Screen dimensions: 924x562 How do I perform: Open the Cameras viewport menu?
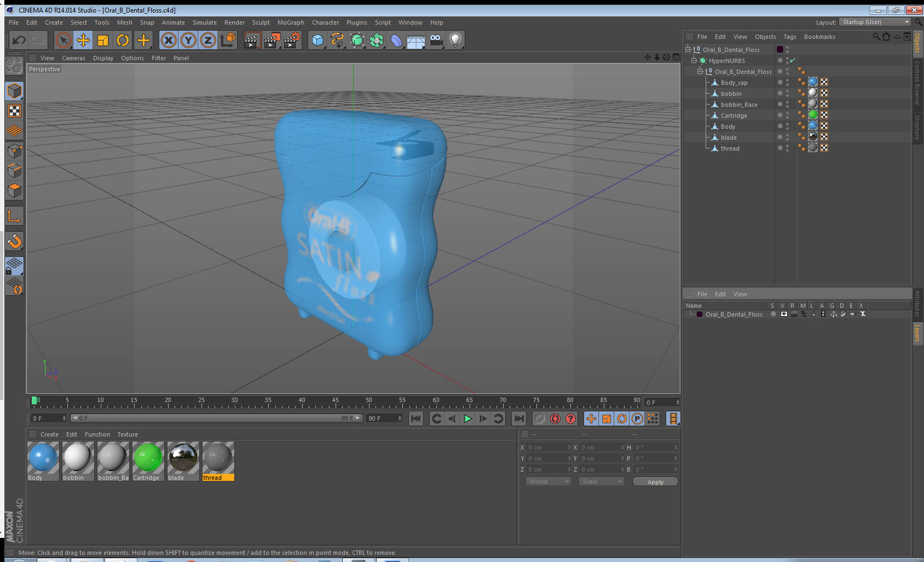coord(73,58)
